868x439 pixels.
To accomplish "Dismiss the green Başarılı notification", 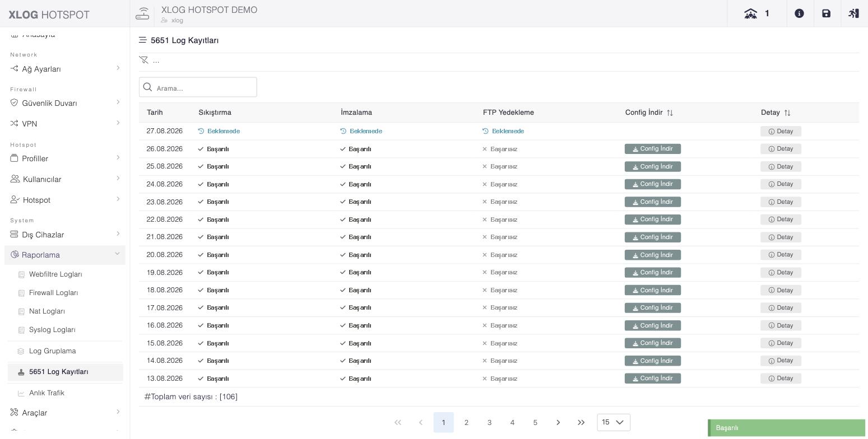I will pos(787,428).
